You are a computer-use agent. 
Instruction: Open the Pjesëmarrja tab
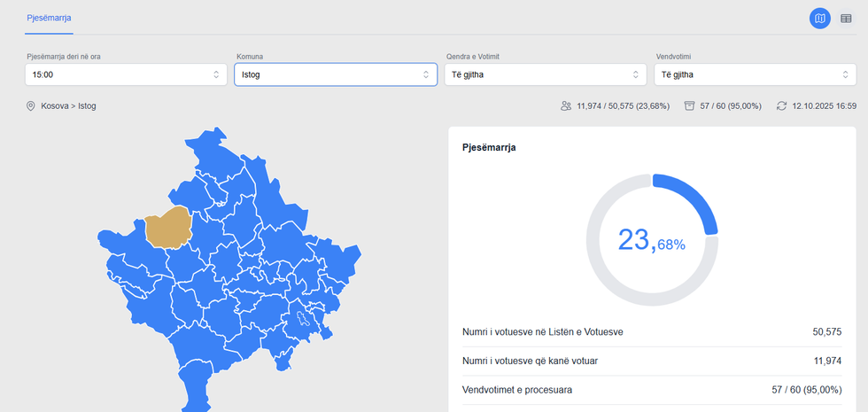49,18
